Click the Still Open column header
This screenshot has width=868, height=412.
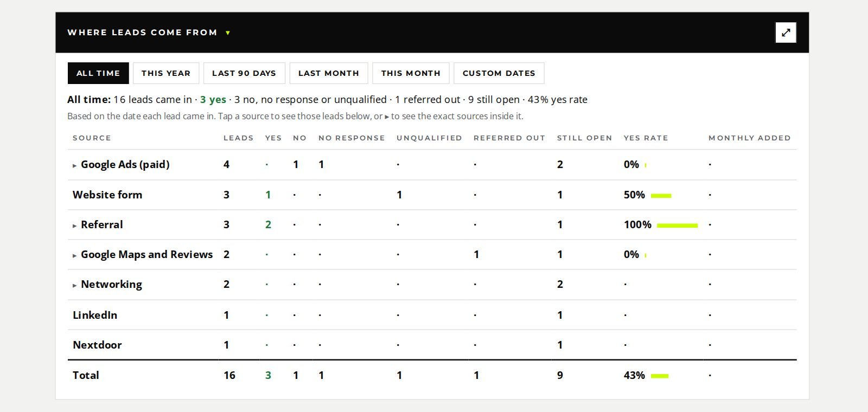(x=584, y=138)
